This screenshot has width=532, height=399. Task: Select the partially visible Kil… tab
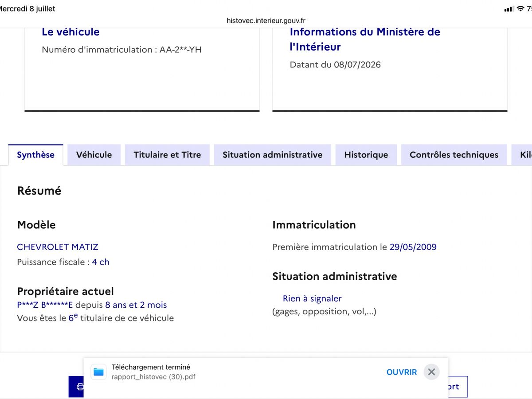point(522,155)
